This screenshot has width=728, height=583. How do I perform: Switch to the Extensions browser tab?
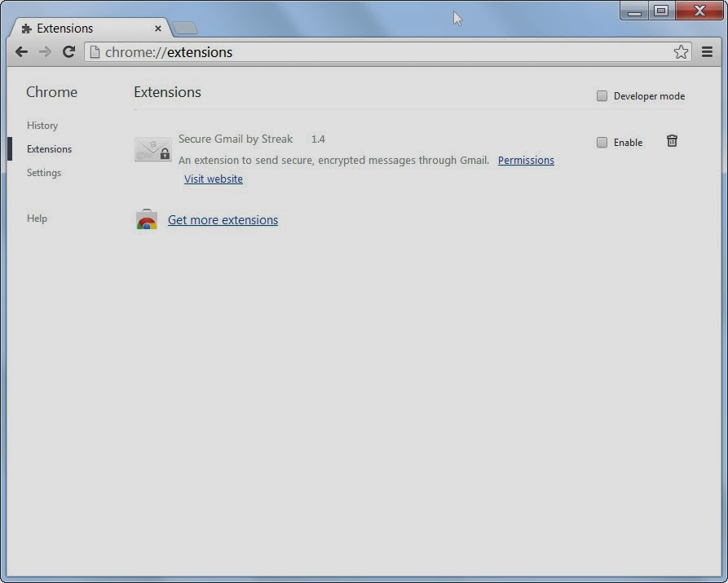90,29
